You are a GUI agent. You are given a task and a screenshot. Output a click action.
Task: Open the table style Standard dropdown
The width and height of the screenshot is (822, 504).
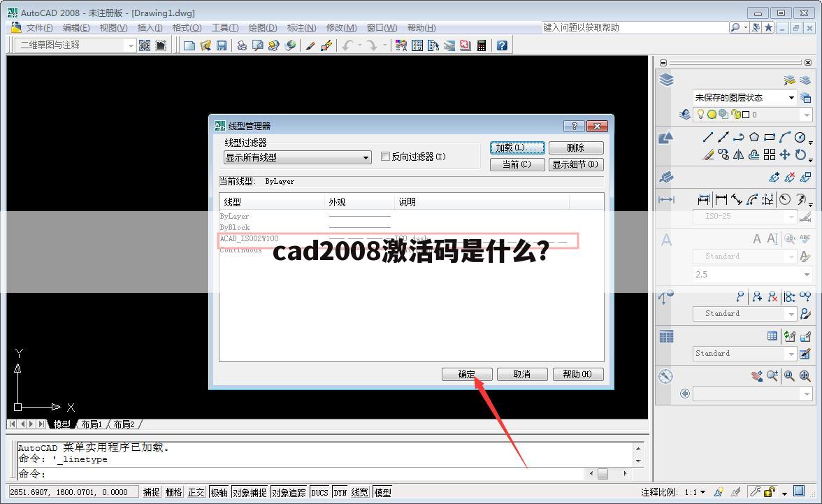click(x=744, y=354)
